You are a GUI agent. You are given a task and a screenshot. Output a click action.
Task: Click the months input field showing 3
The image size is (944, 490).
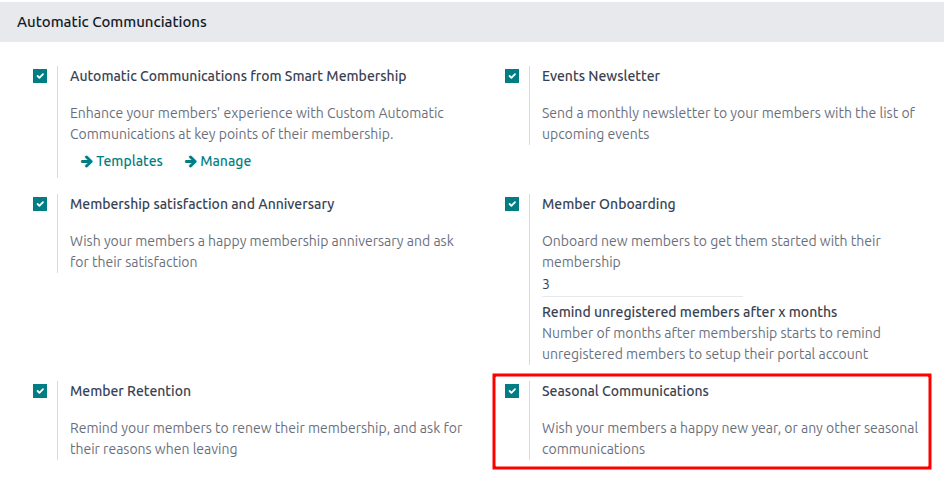640,284
